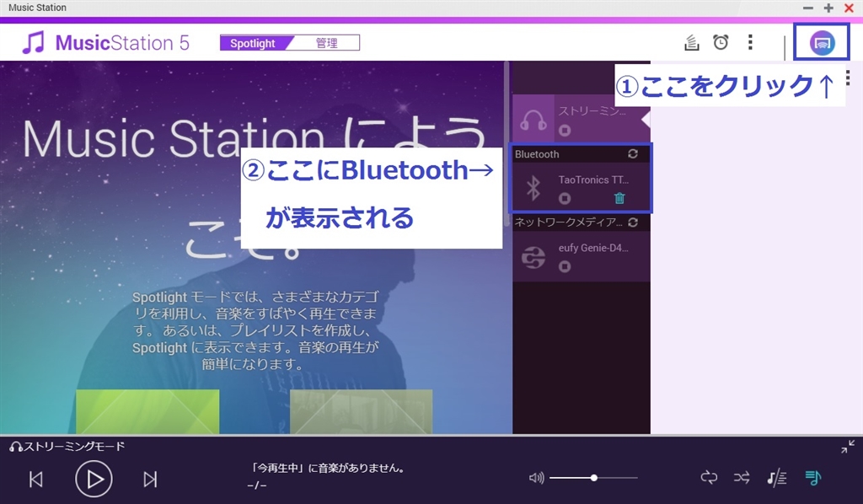This screenshot has width=863, height=504.
Task: Refresh the network media player list
Action: coord(633,223)
